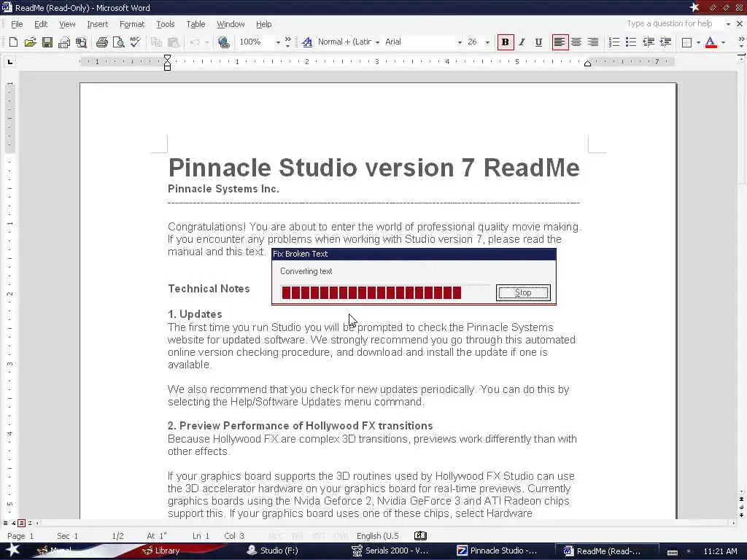Open the Insert menu
This screenshot has width=747, height=560.
pyautogui.click(x=97, y=24)
